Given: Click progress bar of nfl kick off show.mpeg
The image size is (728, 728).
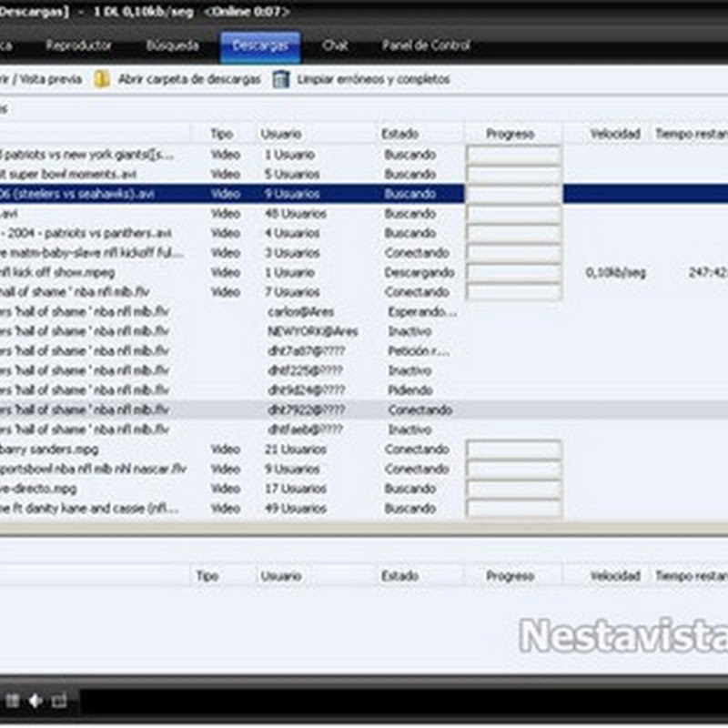Looking at the screenshot, I should (513, 273).
